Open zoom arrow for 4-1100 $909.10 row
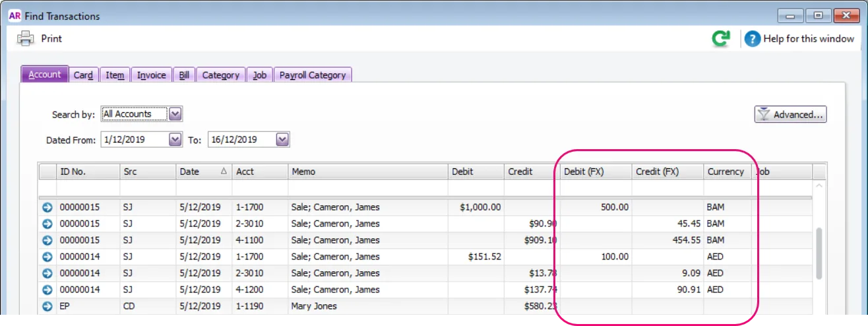 [x=47, y=240]
